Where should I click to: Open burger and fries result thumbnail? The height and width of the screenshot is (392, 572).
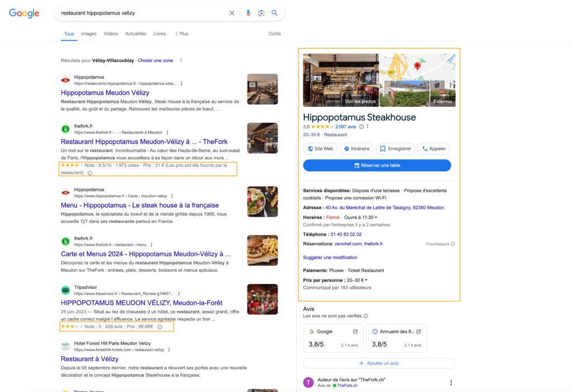[263, 251]
